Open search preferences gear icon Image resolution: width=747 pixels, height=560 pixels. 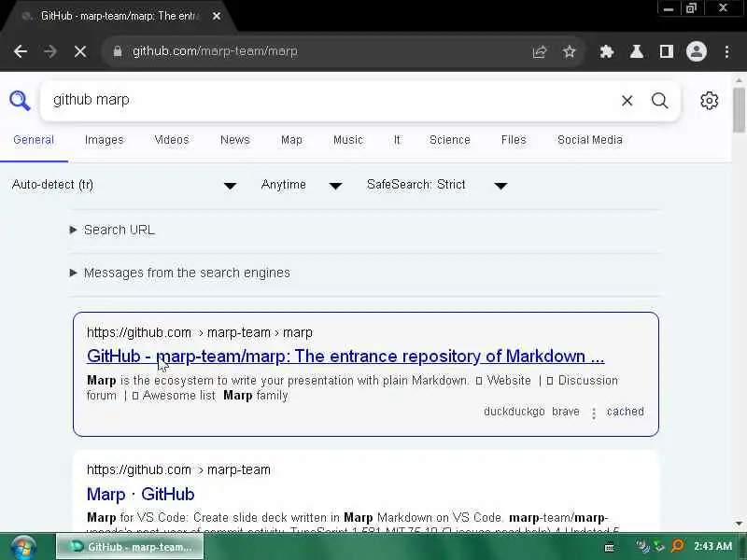[709, 101]
